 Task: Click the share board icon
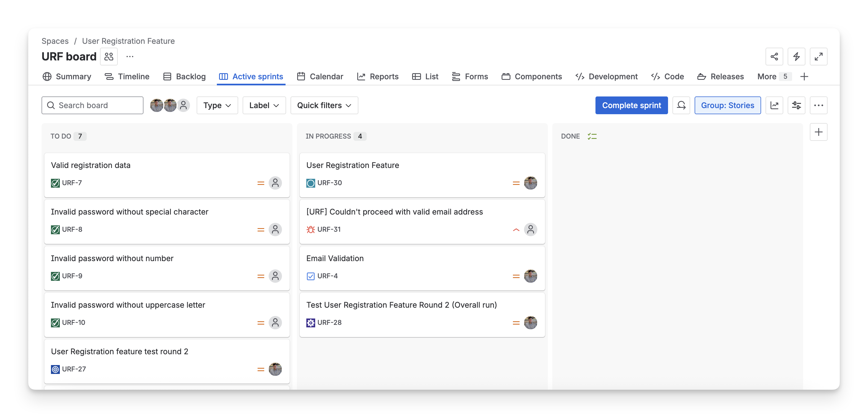point(774,57)
